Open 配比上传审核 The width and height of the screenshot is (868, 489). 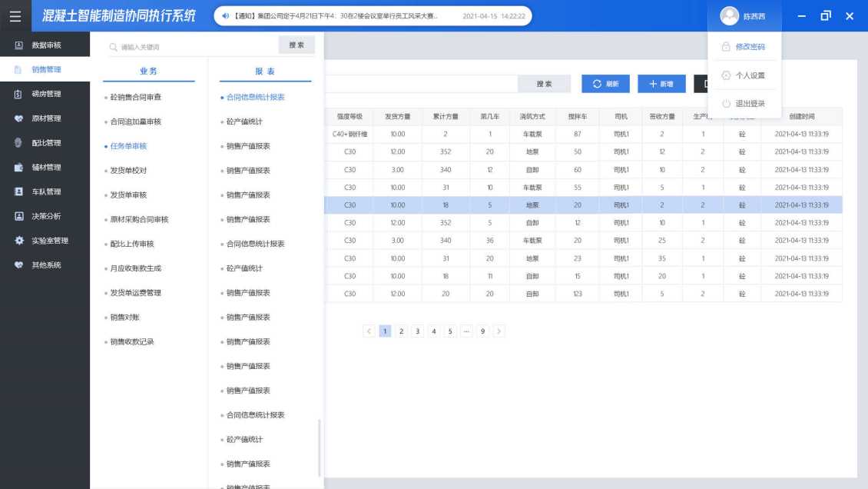click(x=132, y=244)
